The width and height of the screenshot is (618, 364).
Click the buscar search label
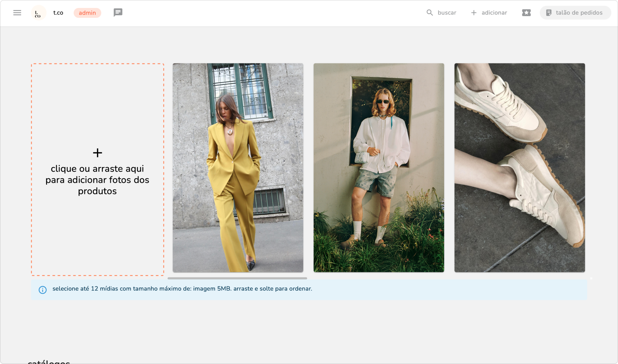click(x=447, y=13)
